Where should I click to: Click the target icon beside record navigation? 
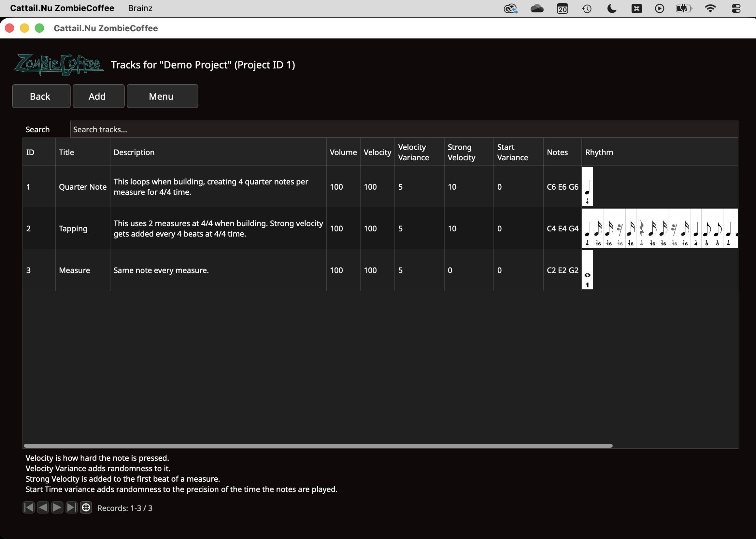(x=86, y=507)
